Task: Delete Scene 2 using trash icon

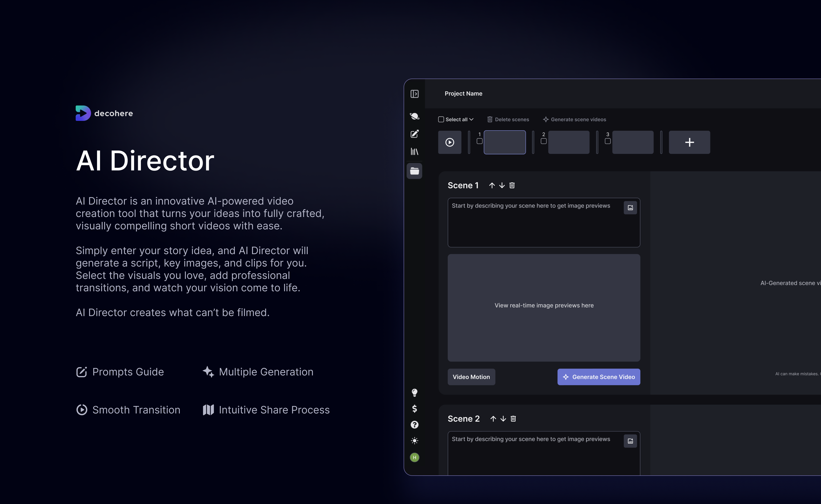Action: click(x=513, y=419)
